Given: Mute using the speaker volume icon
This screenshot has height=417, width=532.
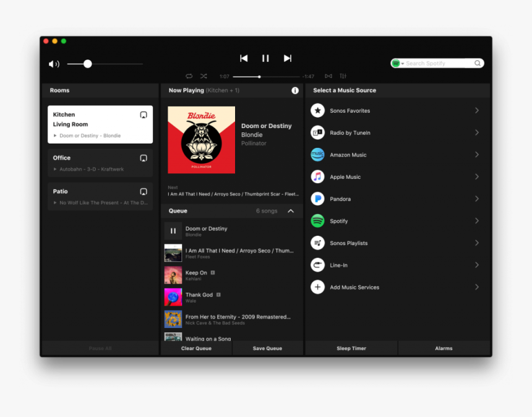Looking at the screenshot, I should (x=54, y=64).
